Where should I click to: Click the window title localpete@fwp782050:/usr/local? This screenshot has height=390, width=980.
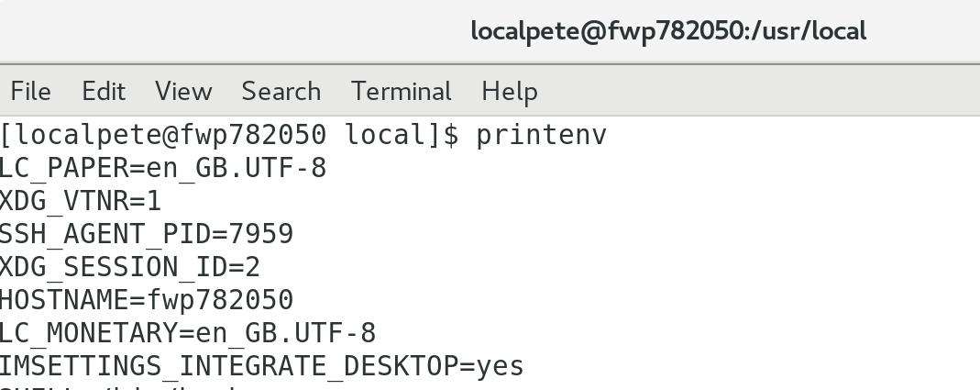click(x=668, y=31)
